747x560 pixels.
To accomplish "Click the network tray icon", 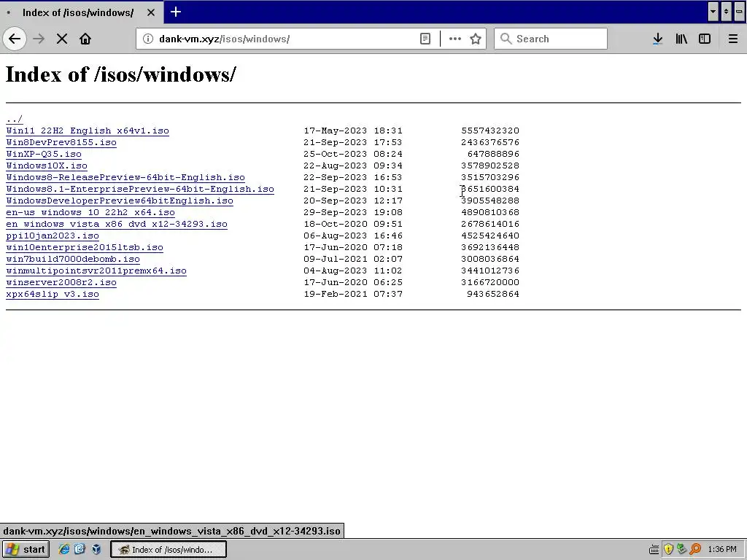I will click(x=682, y=550).
